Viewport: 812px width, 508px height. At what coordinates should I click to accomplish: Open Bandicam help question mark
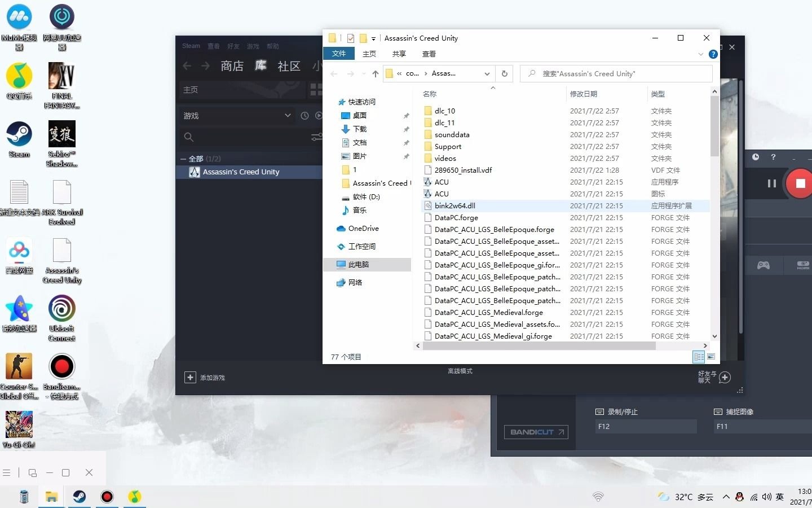point(773,157)
